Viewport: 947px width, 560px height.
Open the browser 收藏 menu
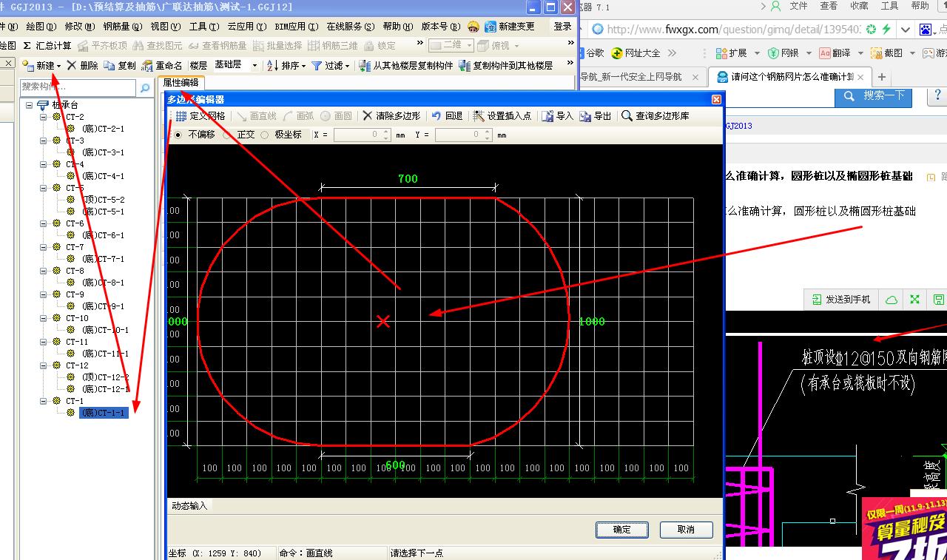point(859,6)
